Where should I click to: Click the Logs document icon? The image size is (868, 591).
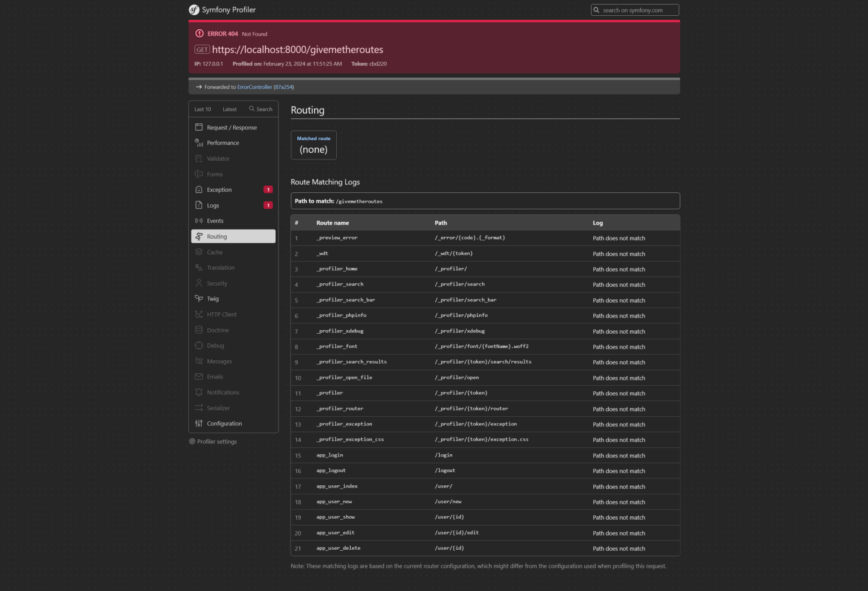[x=199, y=205]
